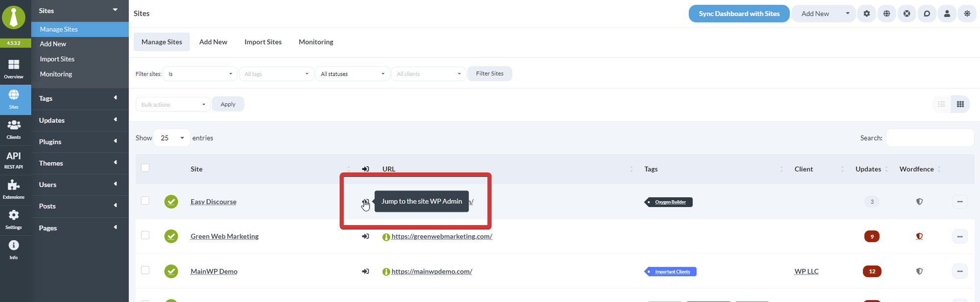The image size is (980, 302).
Task: Open the Overview sidebar icon
Action: [14, 69]
